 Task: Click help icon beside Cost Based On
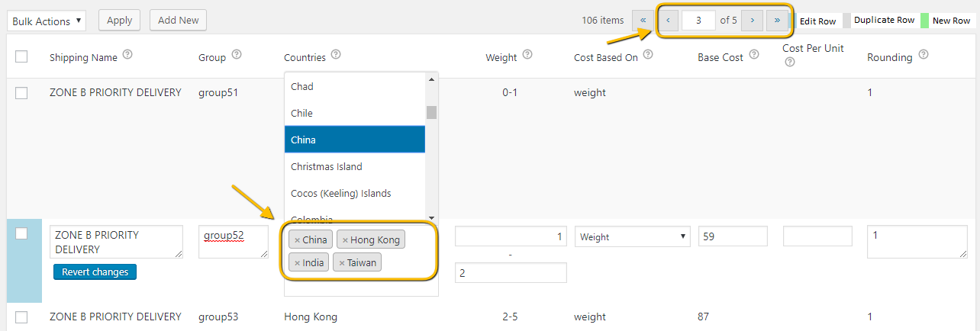pyautogui.click(x=648, y=55)
